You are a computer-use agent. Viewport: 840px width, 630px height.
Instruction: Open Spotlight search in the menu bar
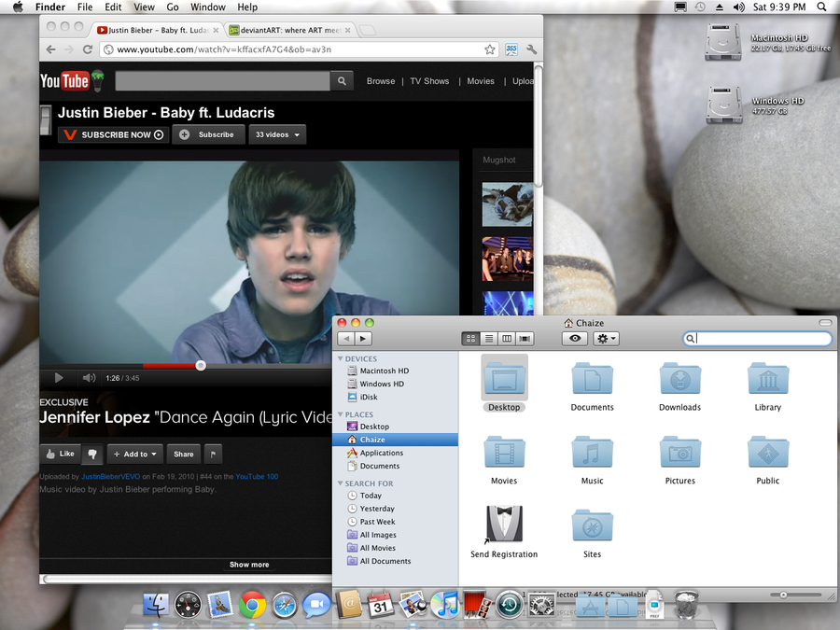tap(821, 7)
